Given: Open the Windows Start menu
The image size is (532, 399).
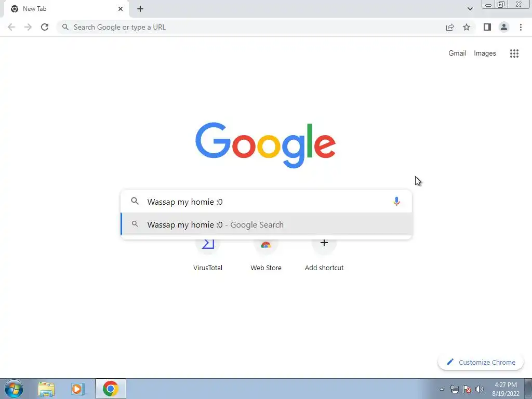Looking at the screenshot, I should 14,389.
